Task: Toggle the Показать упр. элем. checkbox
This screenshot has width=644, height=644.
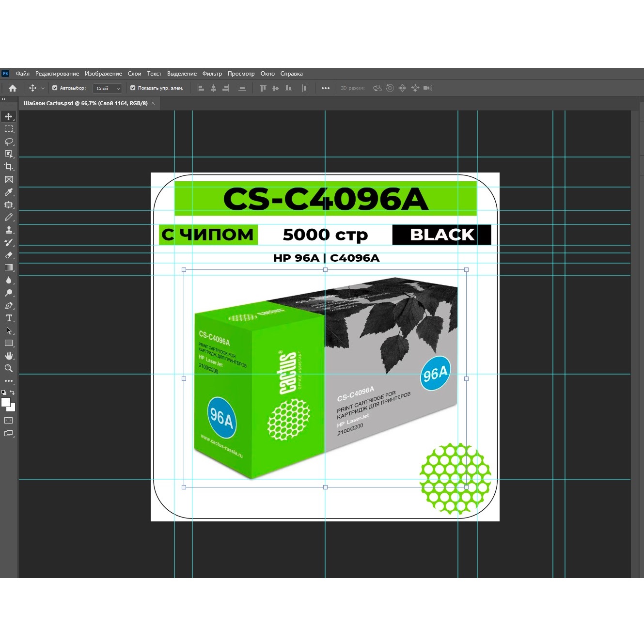Action: tap(133, 88)
